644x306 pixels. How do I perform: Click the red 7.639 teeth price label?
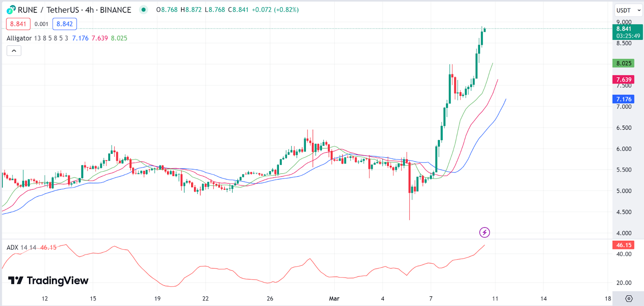pos(623,80)
